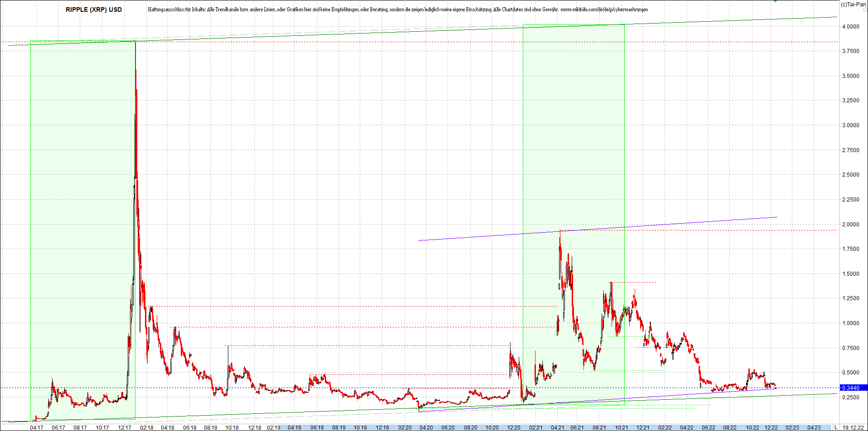Click the wikifolio URL in the disclaimer
Viewport: 868px width, 431px height.
604,10
